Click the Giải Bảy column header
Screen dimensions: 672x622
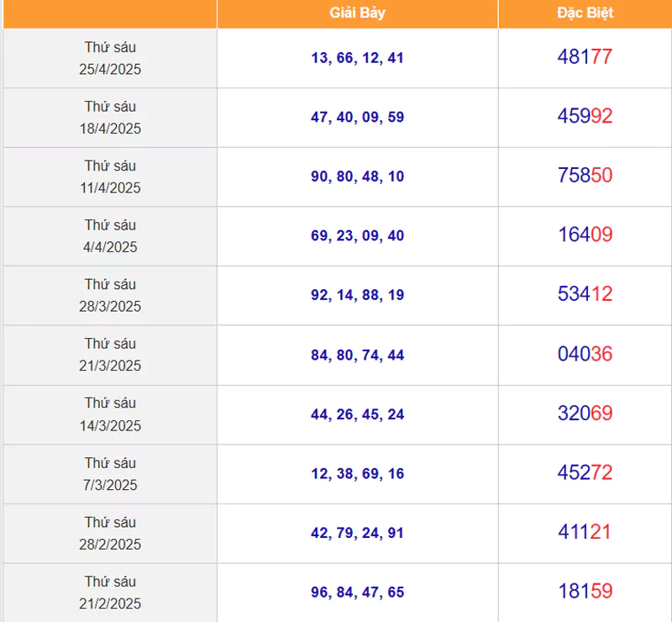click(x=357, y=13)
